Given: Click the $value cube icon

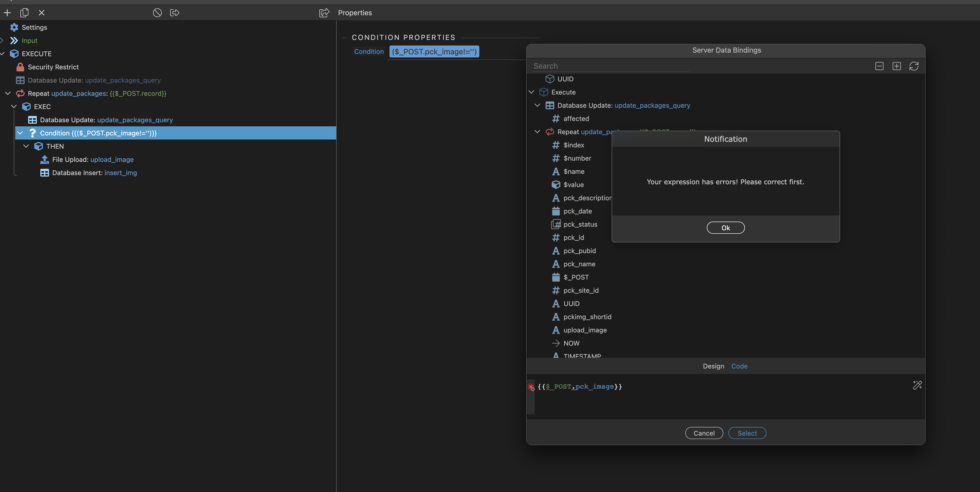Looking at the screenshot, I should tap(556, 185).
